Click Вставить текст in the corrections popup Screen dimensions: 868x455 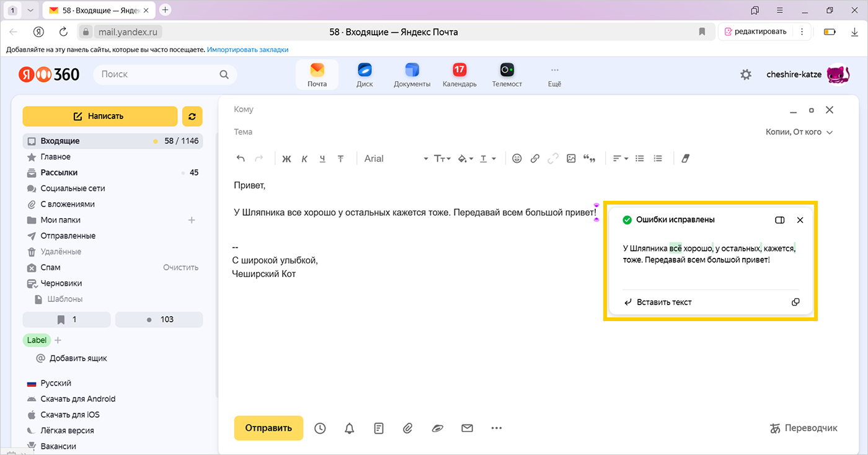coord(658,303)
